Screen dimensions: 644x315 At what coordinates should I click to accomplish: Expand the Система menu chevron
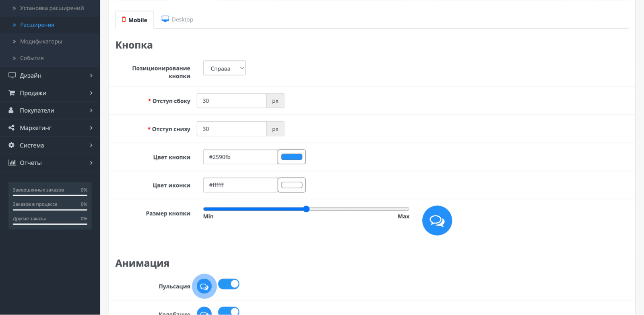[x=91, y=145]
